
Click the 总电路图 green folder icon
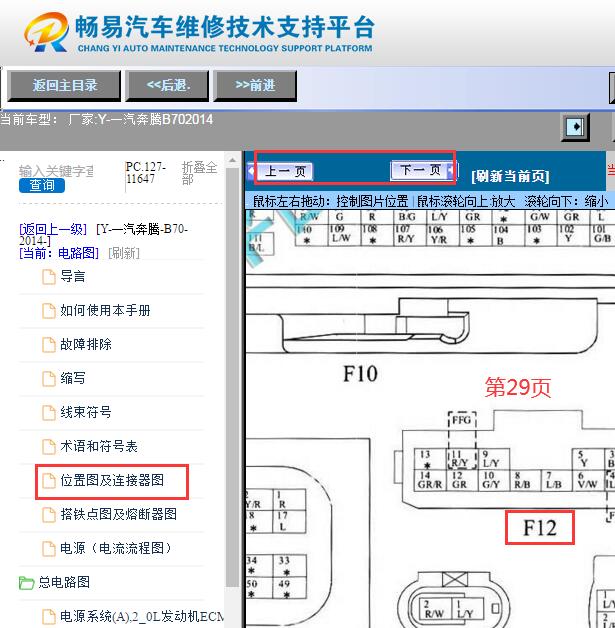(x=26, y=583)
